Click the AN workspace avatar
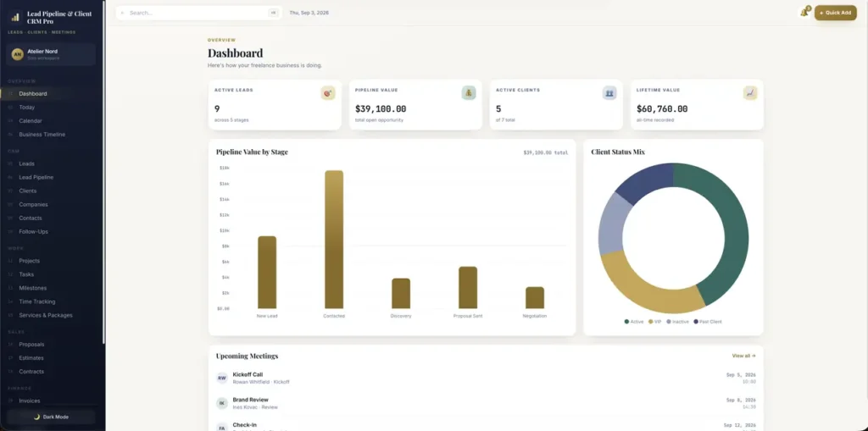 point(17,54)
